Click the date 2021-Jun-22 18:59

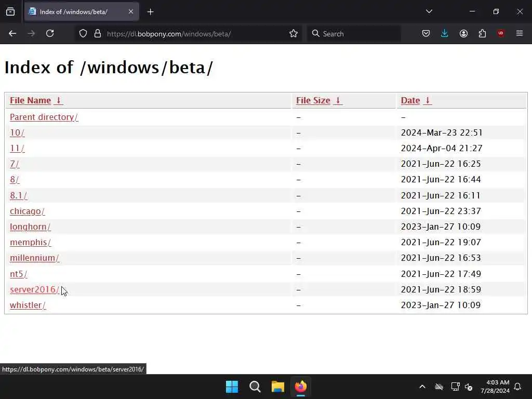(441, 289)
